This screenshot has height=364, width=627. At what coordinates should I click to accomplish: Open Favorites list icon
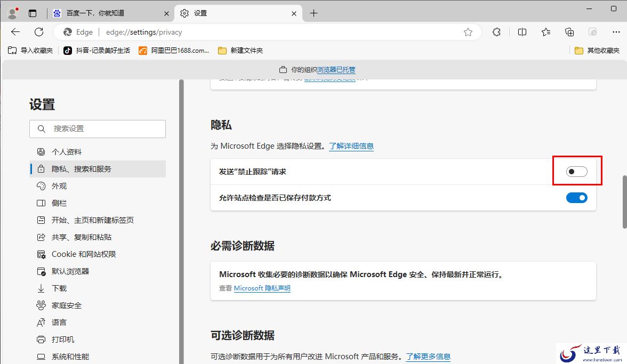(545, 32)
